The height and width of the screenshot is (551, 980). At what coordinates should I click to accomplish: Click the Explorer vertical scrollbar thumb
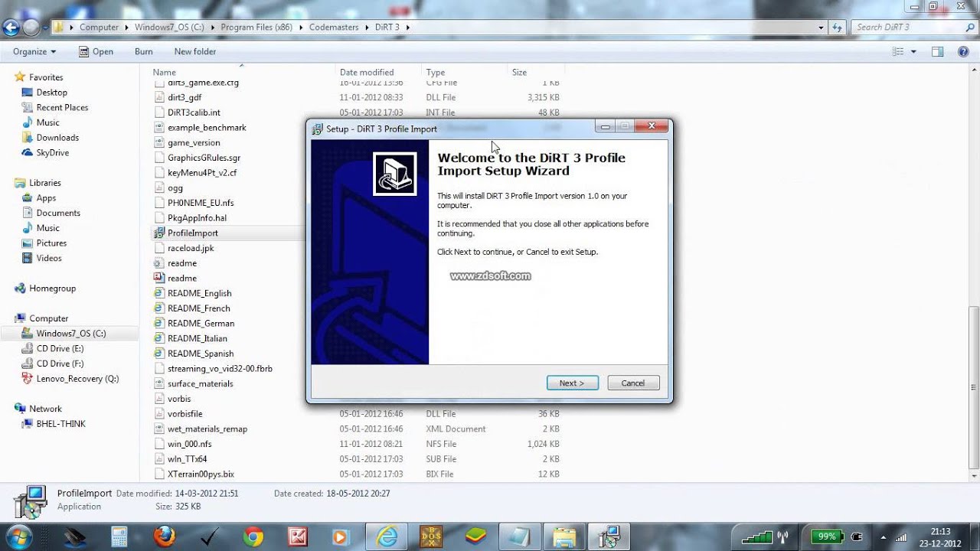974,386
